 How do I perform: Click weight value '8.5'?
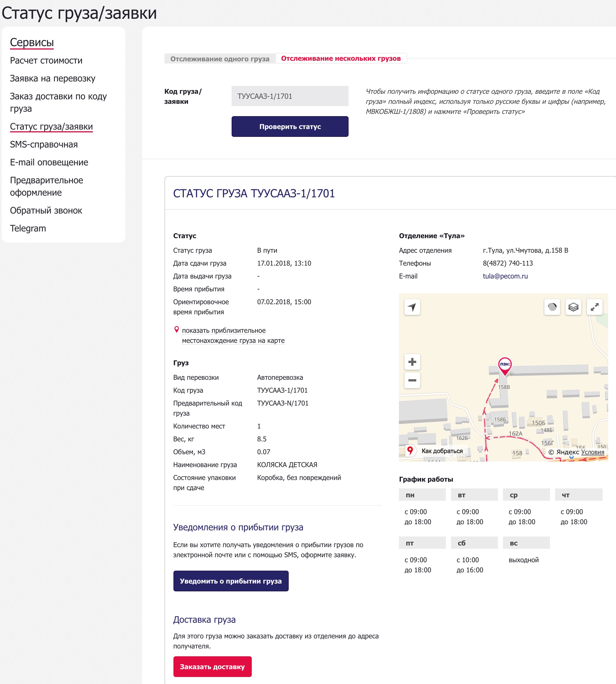point(262,439)
